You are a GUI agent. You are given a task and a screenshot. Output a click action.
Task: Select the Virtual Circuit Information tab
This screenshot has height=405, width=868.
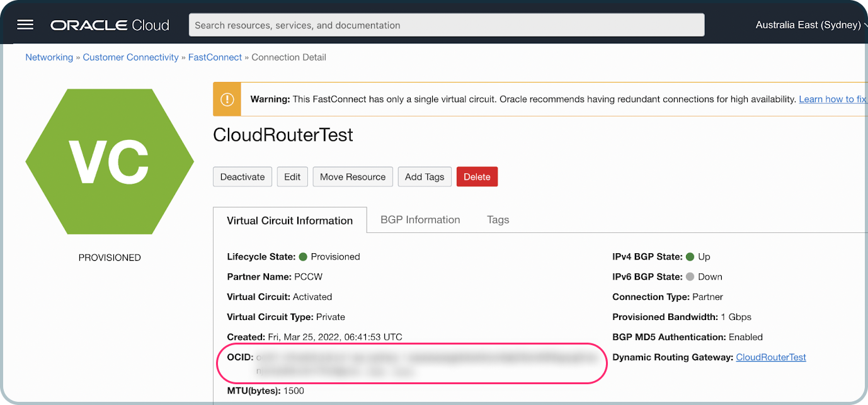pyautogui.click(x=290, y=220)
